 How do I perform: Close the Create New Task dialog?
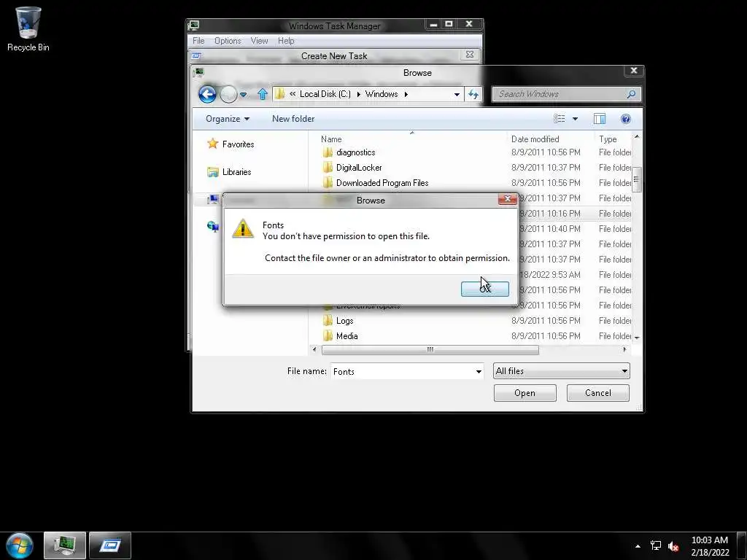click(x=470, y=55)
